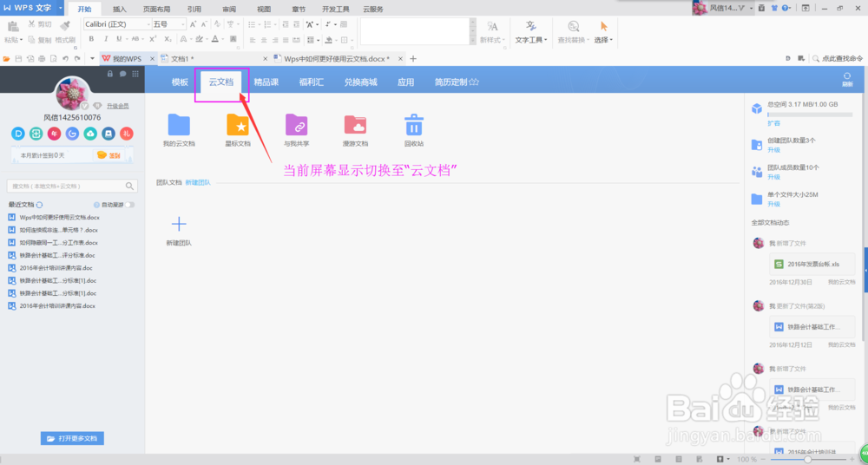
Task: Click the refresh icon beside 最近文档
Action: click(x=39, y=205)
